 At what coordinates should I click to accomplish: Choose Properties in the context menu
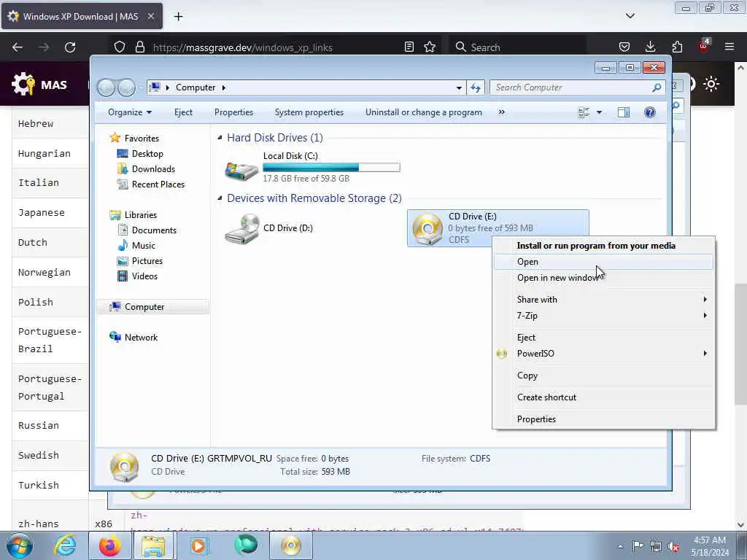(603, 419)
